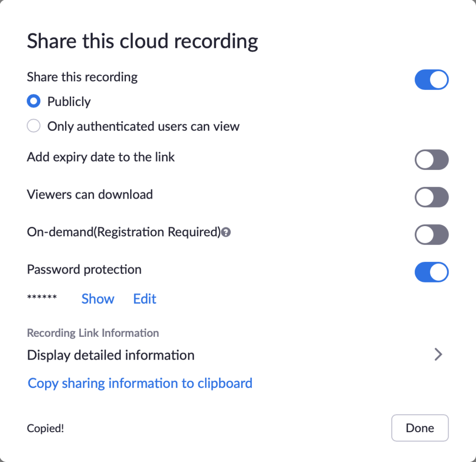Click the Publicly label text
476x462 pixels.
point(69,102)
